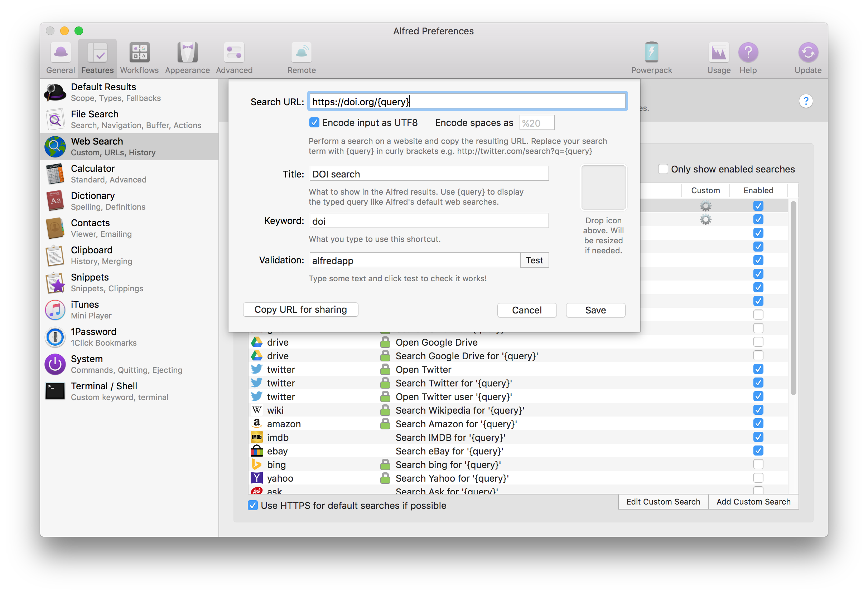Click Copy URL for sharing
Image resolution: width=868 pixels, height=594 pixels.
301,310
